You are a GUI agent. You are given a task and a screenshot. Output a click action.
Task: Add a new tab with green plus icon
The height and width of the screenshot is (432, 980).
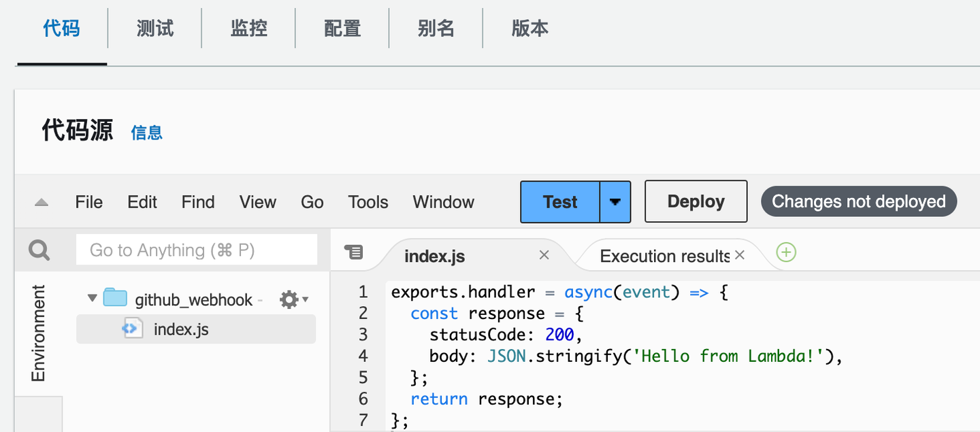786,252
